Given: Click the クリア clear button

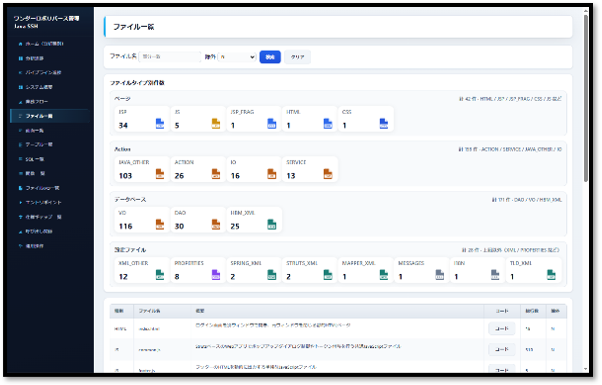Looking at the screenshot, I should [x=298, y=57].
